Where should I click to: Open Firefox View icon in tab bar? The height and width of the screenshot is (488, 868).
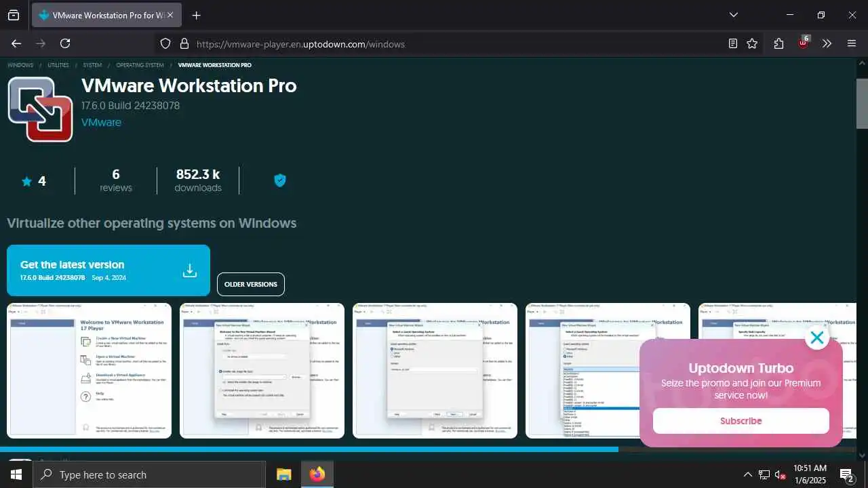[x=14, y=15]
